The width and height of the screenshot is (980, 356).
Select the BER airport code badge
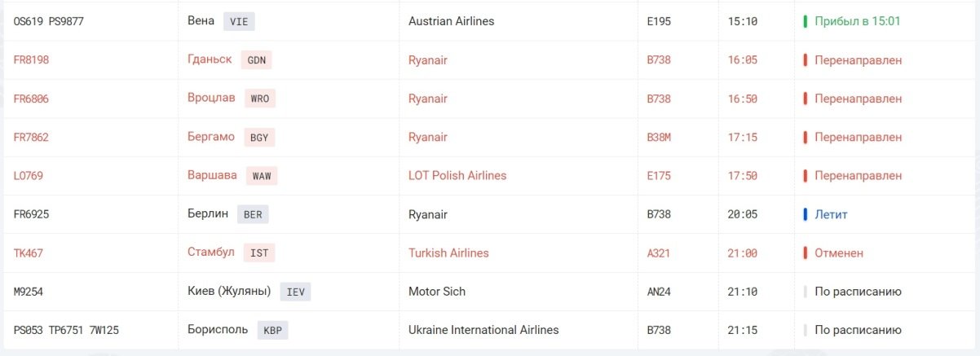pos(254,215)
